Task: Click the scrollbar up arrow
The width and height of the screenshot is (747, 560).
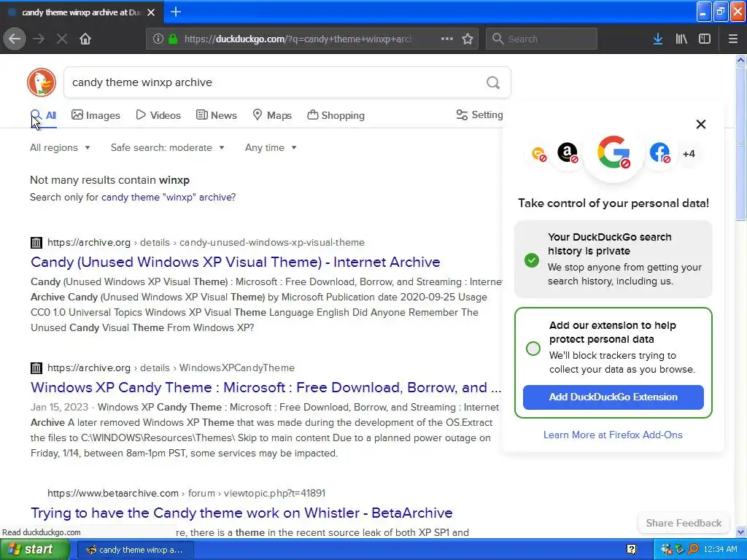Action: (x=741, y=60)
